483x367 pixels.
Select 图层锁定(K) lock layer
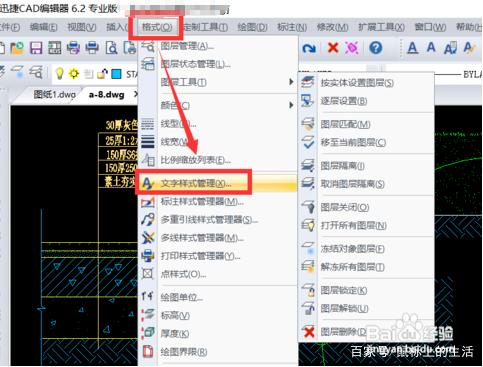click(344, 290)
